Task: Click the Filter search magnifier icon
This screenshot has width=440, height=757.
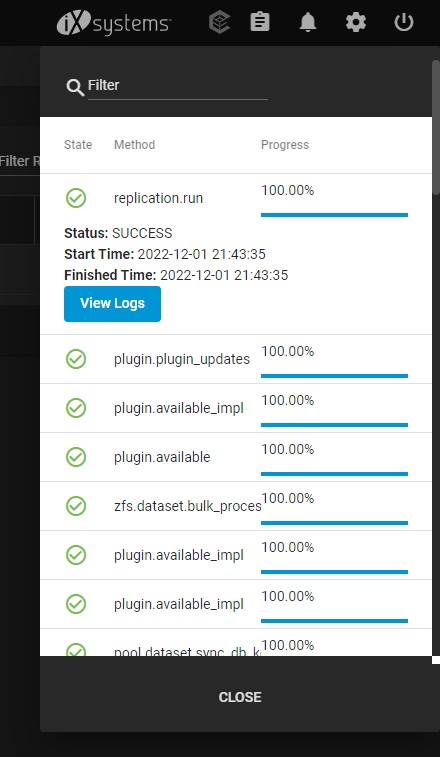Action: 75,87
